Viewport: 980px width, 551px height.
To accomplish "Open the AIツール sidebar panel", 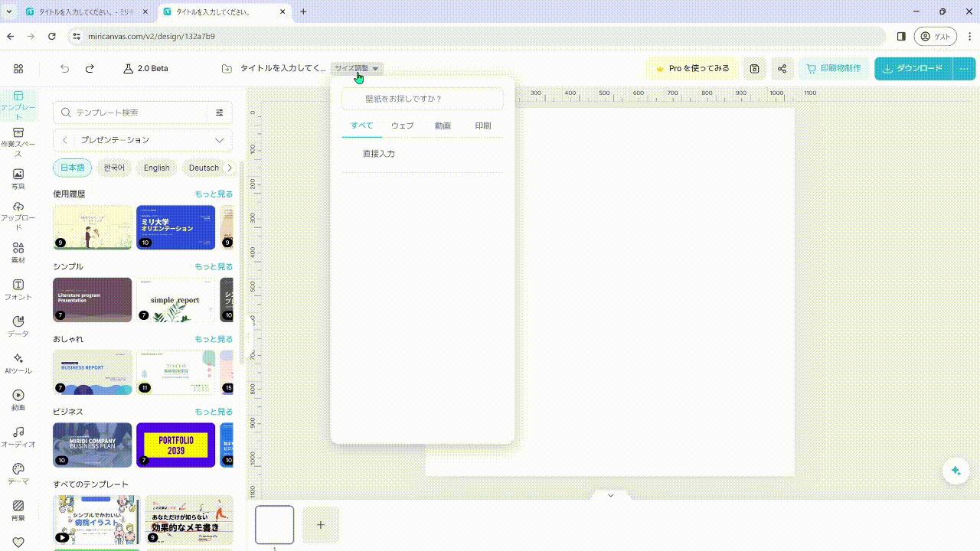I will [18, 363].
